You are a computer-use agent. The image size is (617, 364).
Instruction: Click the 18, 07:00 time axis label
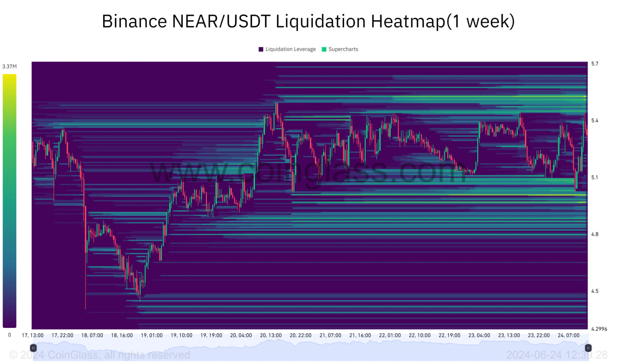[x=92, y=335]
